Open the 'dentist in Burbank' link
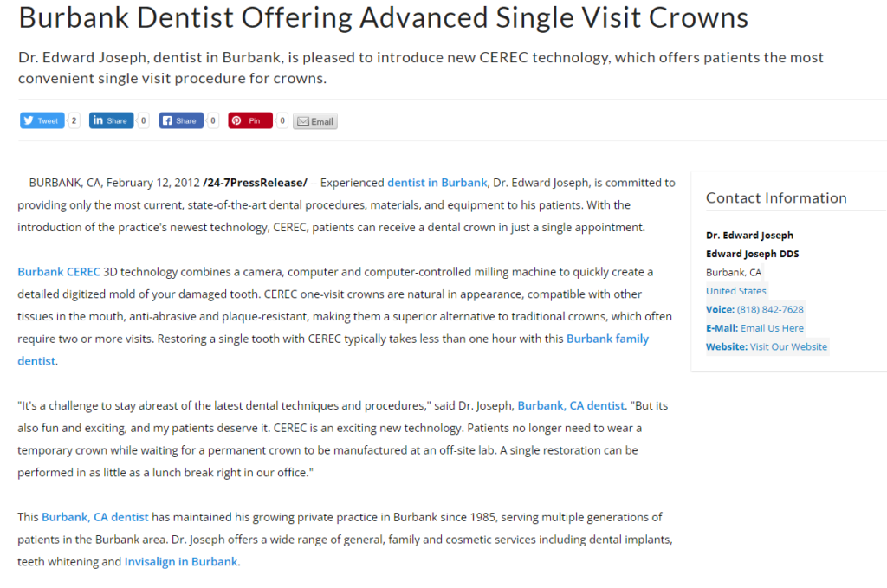The image size is (887, 588). 437,183
